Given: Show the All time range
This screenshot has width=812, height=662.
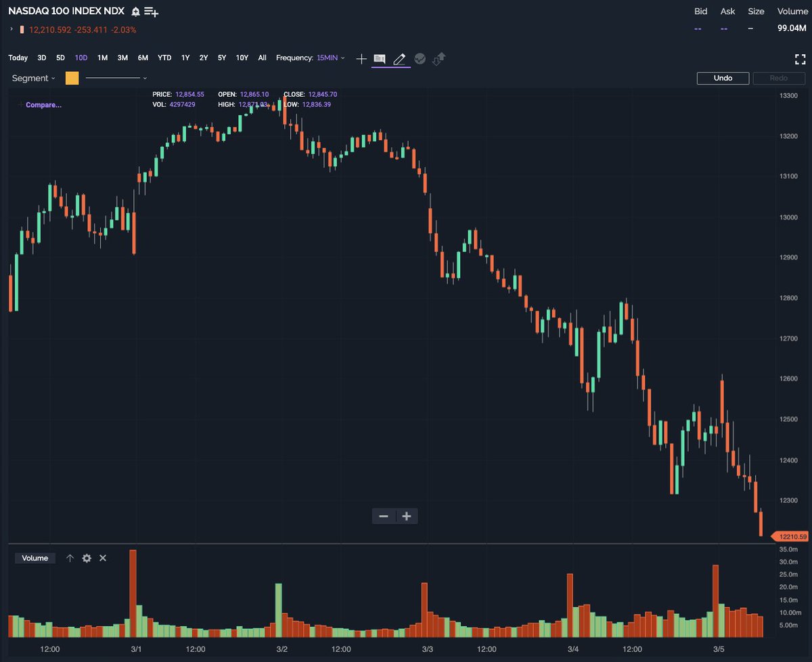Looking at the screenshot, I should click(263, 58).
